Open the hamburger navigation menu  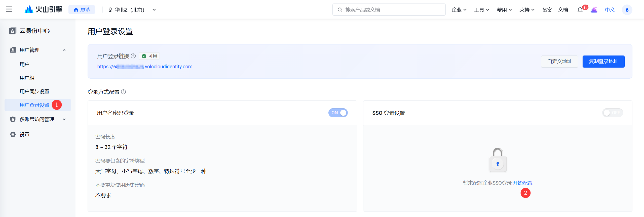9,10
